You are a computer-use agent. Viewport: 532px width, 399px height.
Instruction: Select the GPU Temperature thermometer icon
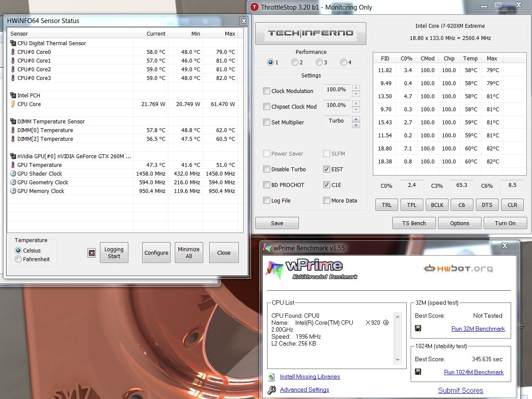click(x=13, y=165)
